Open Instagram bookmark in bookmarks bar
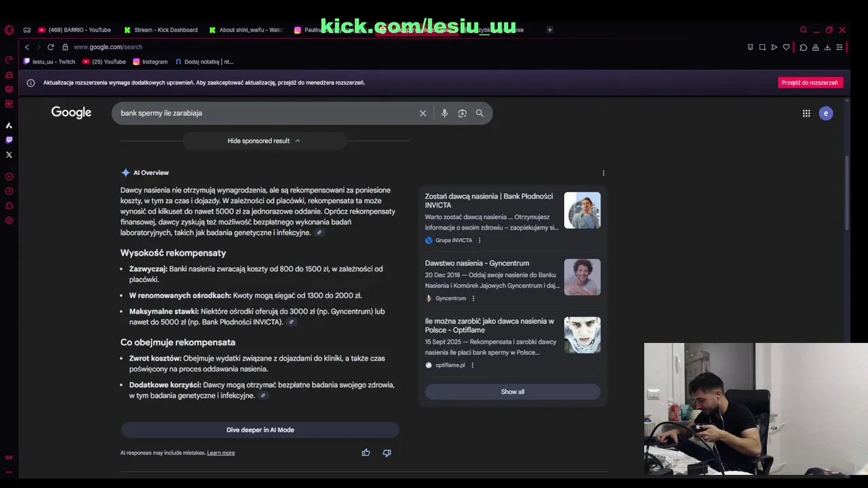 point(150,62)
